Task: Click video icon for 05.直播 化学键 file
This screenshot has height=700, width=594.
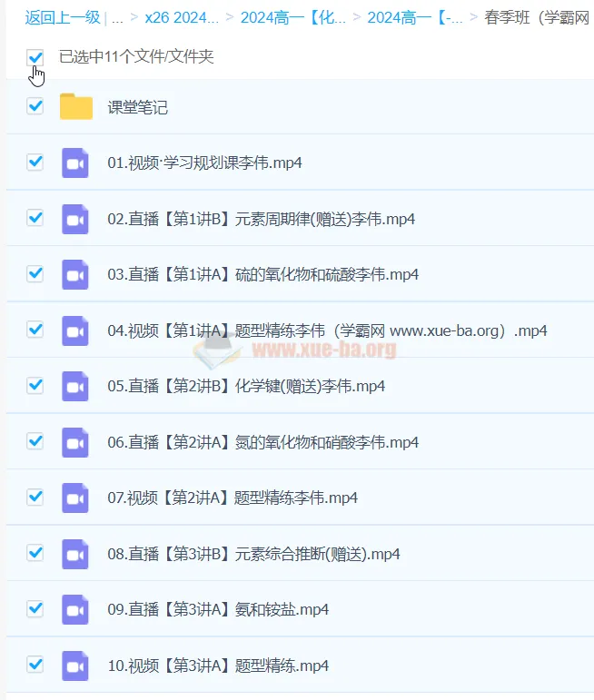Action: 75,386
